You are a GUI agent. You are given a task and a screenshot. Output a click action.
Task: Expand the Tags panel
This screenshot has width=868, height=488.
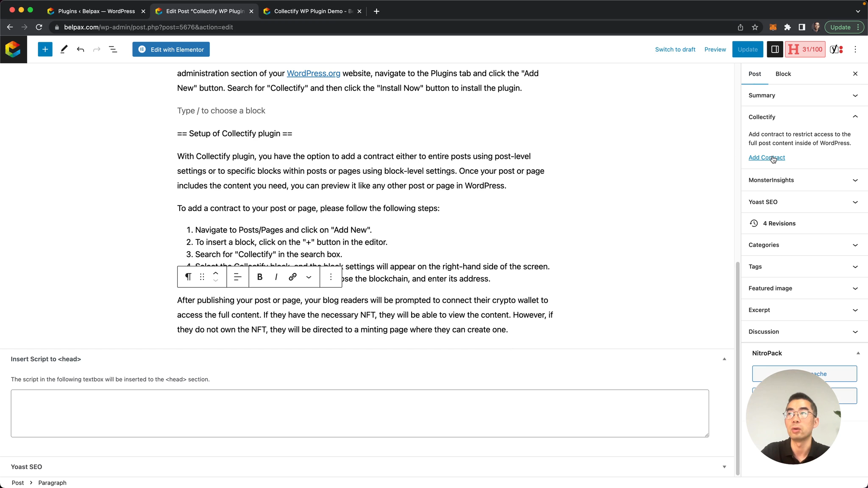tap(804, 266)
